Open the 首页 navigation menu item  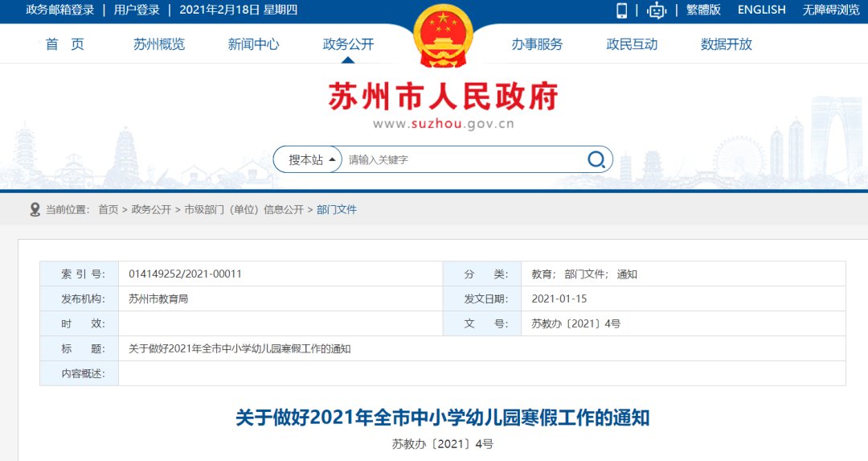[x=64, y=44]
